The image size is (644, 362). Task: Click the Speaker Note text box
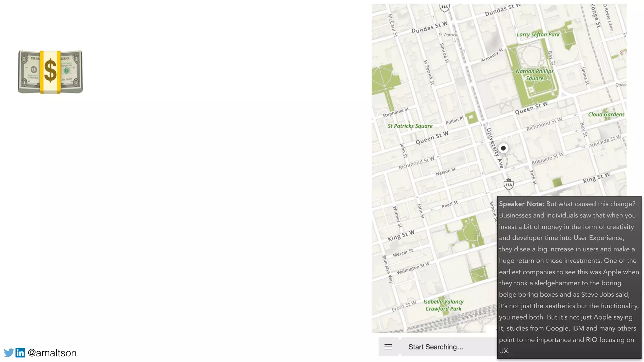click(569, 277)
